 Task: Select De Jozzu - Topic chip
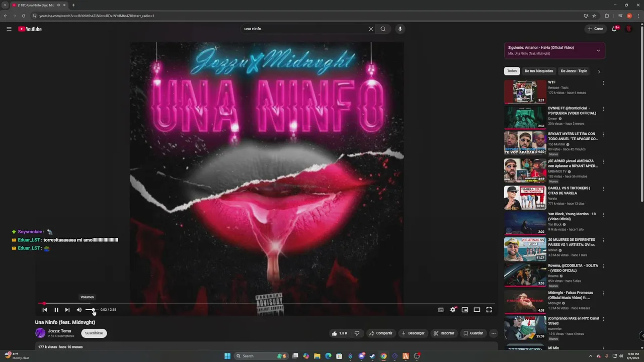pyautogui.click(x=574, y=71)
